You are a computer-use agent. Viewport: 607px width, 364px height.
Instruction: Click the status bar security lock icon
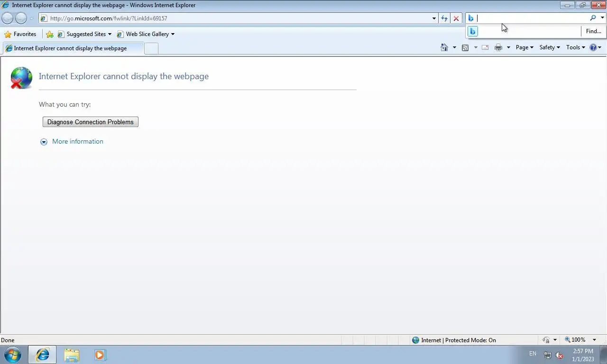[546, 340]
